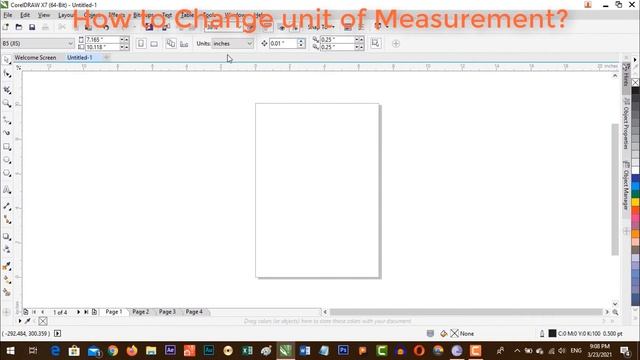Switch to Page 2 tab

pyautogui.click(x=140, y=312)
